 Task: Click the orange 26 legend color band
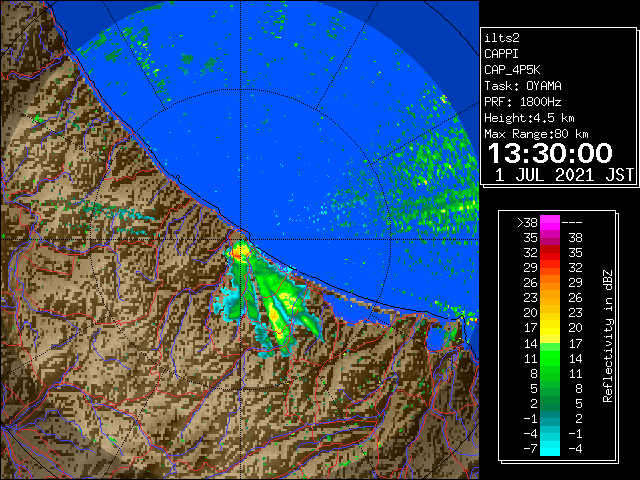[550, 283]
